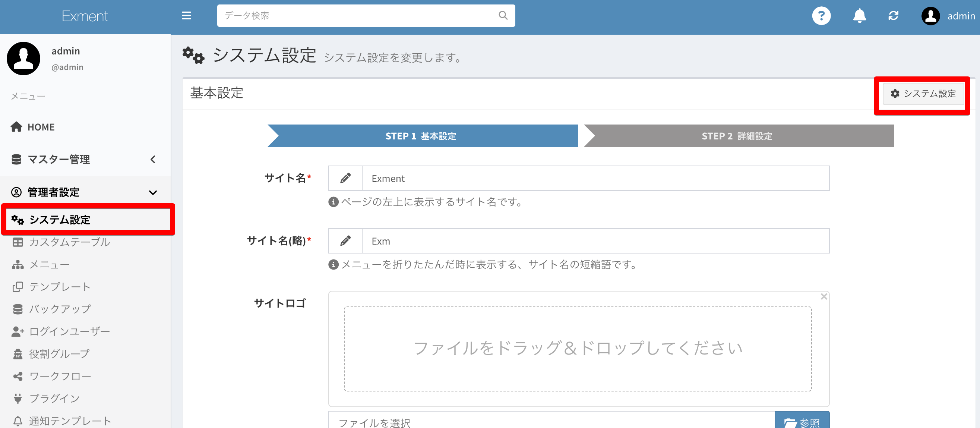Screen dimensions: 980x428
Task: Click the admin avatar in top bar
Action: (930, 16)
